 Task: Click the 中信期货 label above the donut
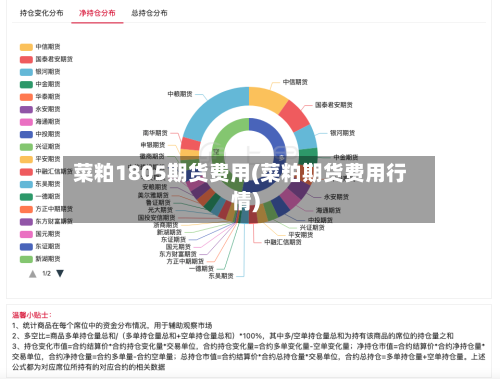(x=295, y=82)
